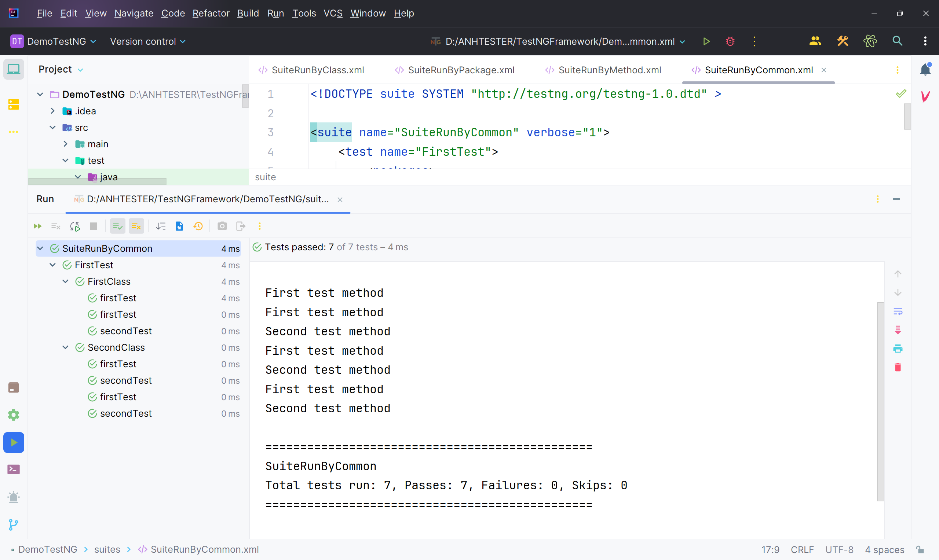Image resolution: width=939 pixels, height=560 pixels.
Task: Click the Import Tests from File icon
Action: (x=179, y=226)
